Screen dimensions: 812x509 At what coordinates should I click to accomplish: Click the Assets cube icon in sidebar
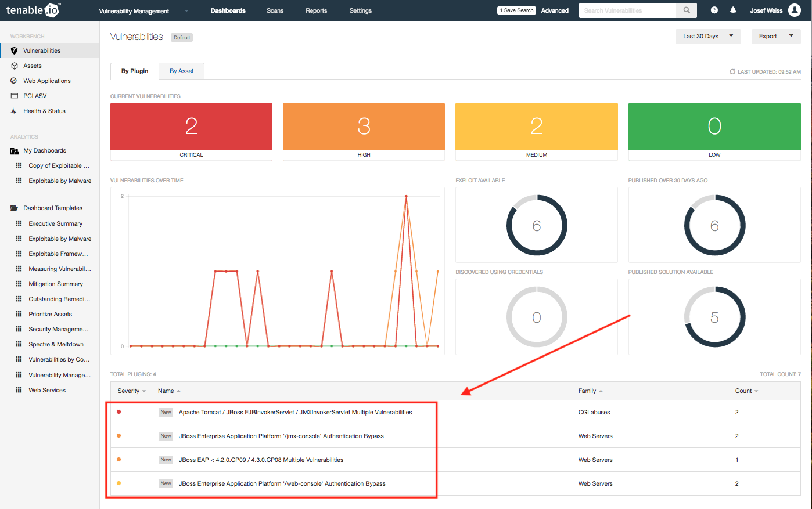click(x=14, y=66)
